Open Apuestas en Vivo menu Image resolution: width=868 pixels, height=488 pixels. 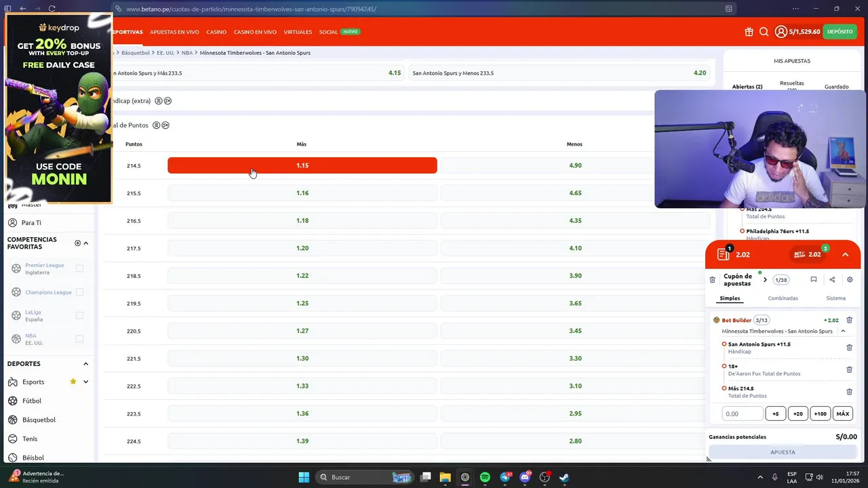pyautogui.click(x=174, y=32)
